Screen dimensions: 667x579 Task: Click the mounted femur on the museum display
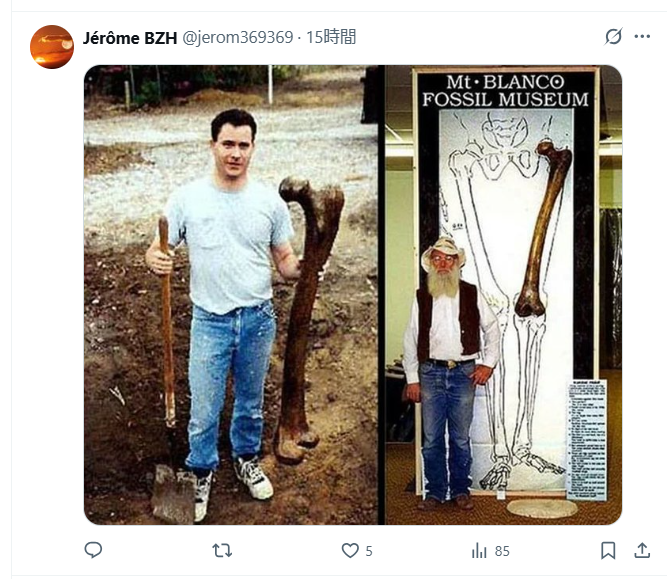pyautogui.click(x=542, y=230)
